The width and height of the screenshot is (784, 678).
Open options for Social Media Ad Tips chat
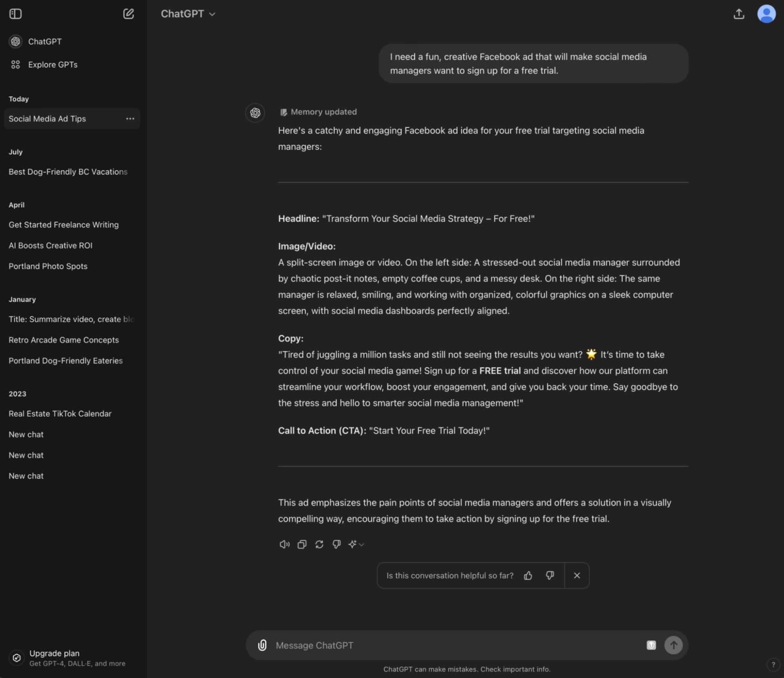click(130, 118)
